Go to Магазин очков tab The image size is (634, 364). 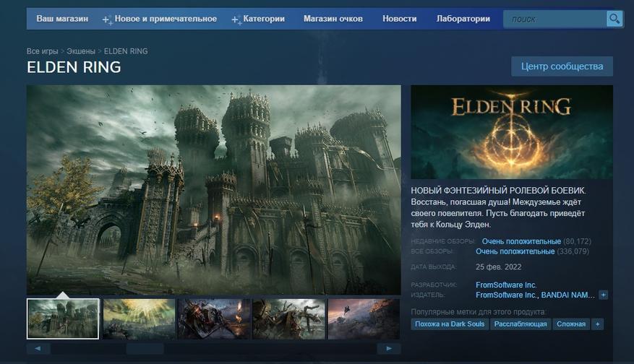333,19
